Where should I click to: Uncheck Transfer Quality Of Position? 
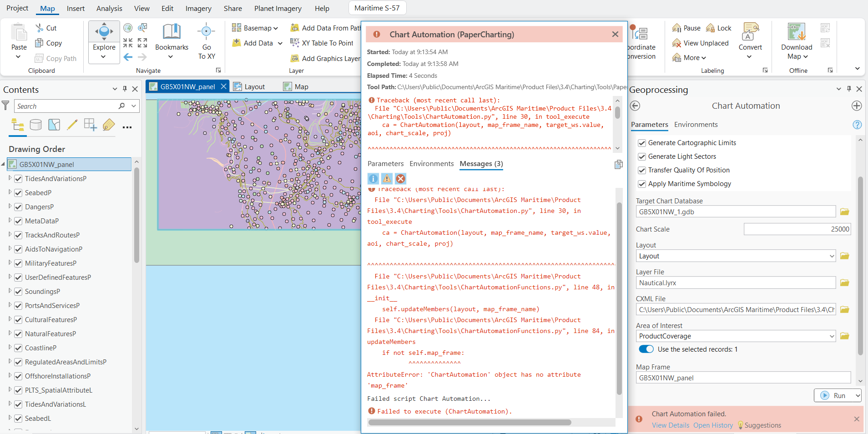coord(642,170)
